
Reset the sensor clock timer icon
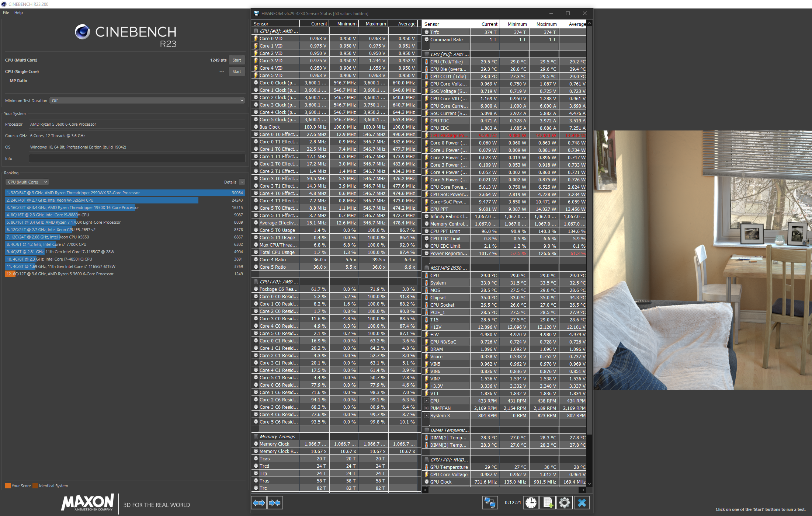point(531,503)
